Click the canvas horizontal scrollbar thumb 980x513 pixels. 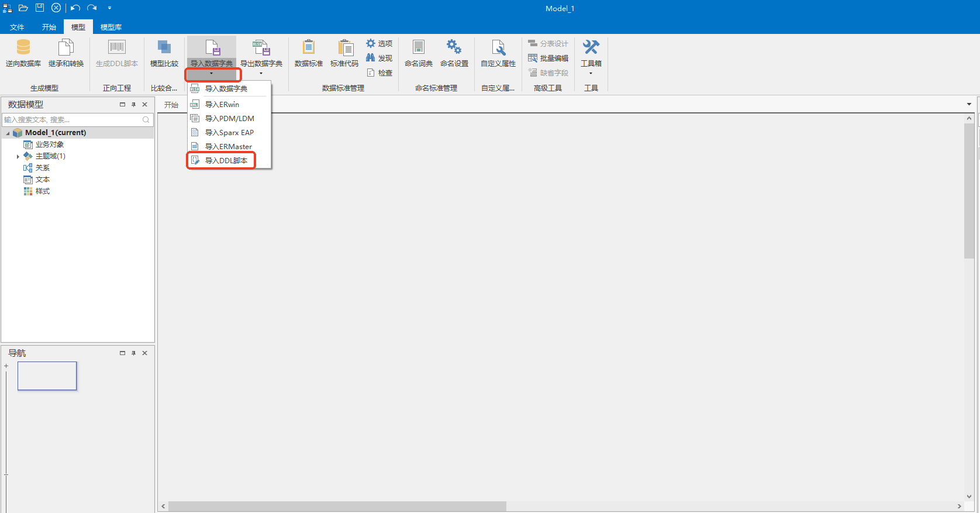point(337,506)
